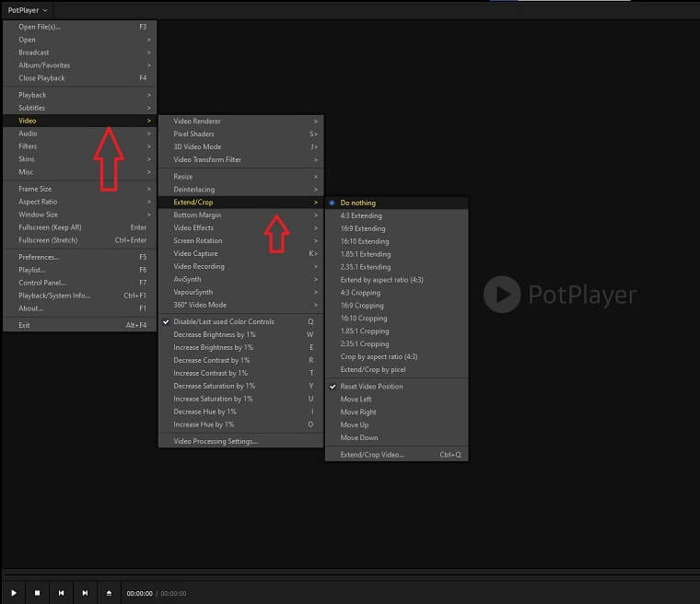Toggle Disable/Last used Color Controls
The image size is (700, 604).
(240, 321)
